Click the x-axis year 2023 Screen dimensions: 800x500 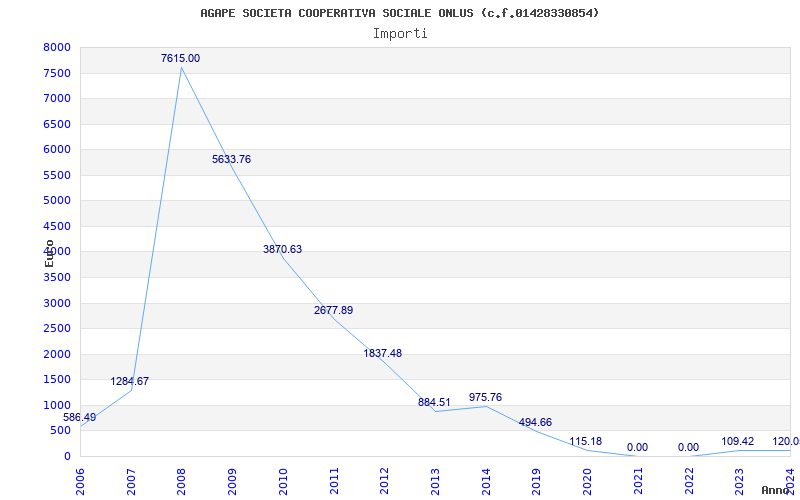pos(740,482)
